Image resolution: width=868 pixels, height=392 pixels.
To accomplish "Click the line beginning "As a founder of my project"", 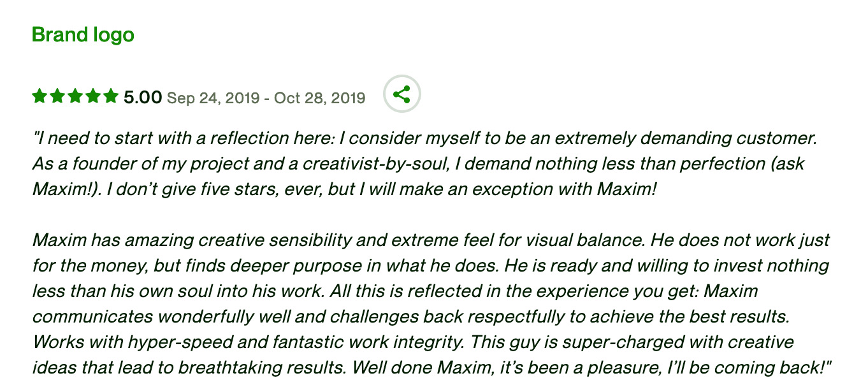I will pyautogui.click(x=418, y=164).
